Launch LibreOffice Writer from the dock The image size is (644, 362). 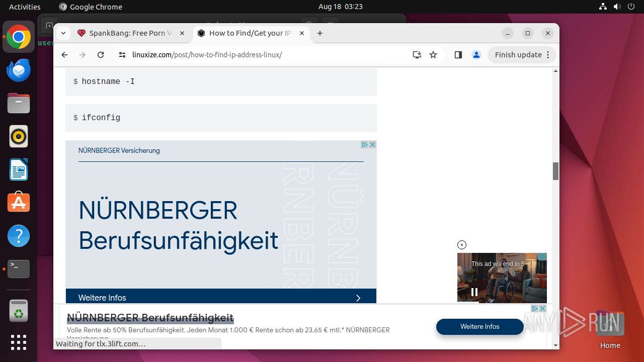click(x=19, y=169)
